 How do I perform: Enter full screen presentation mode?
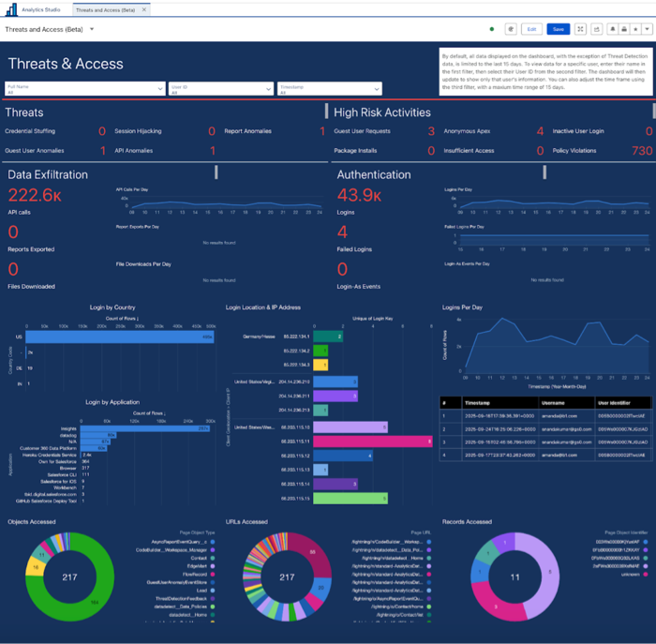click(x=580, y=29)
